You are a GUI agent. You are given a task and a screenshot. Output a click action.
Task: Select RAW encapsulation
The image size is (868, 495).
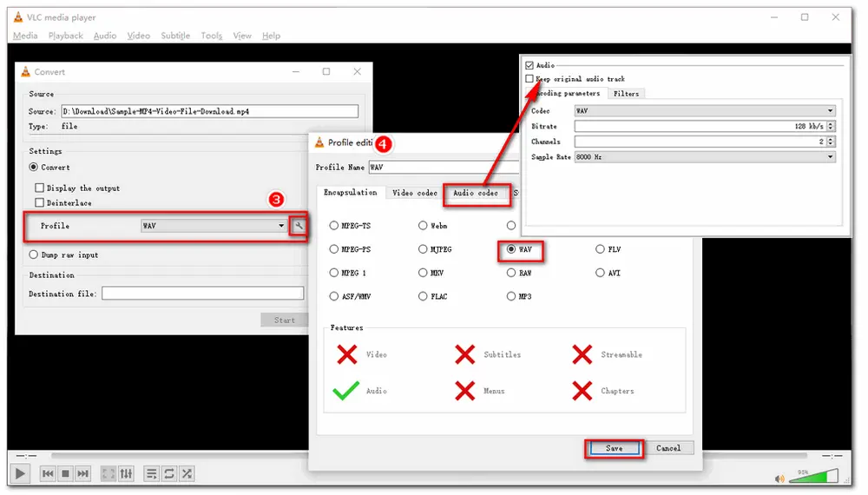[511, 273]
